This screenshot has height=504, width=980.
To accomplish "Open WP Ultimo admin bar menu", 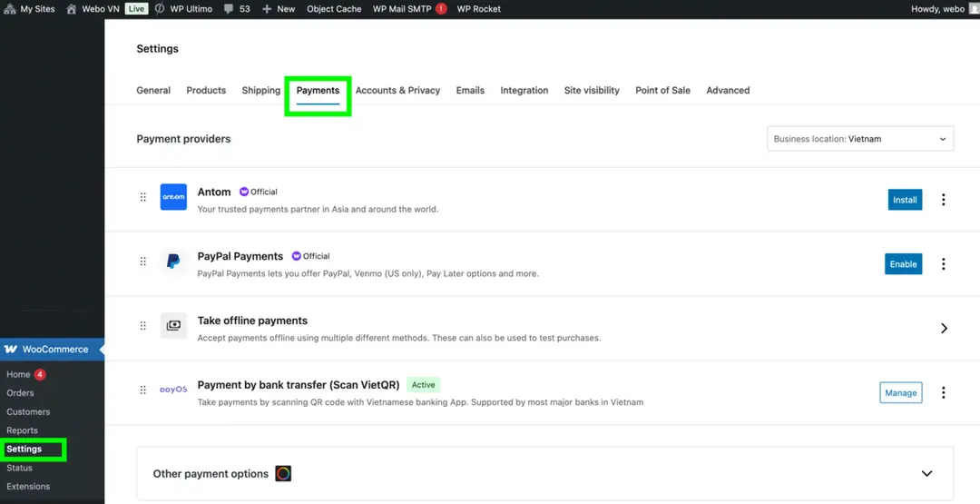I will point(183,9).
